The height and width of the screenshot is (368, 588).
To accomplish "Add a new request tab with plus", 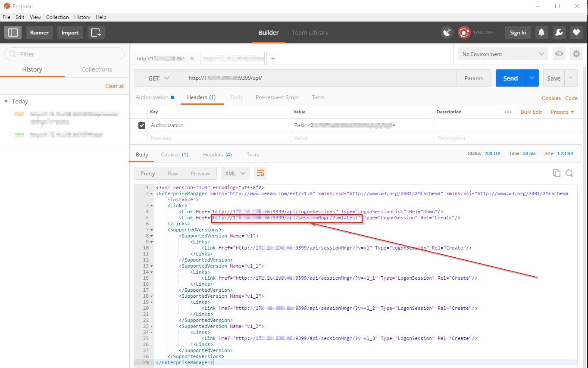I will 273,59.
